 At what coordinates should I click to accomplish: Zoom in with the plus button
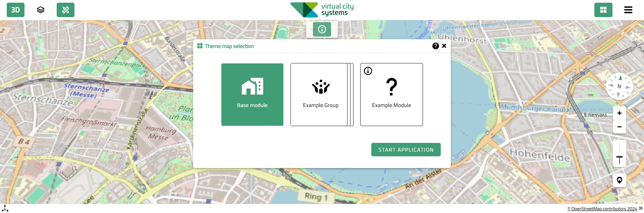(x=619, y=113)
